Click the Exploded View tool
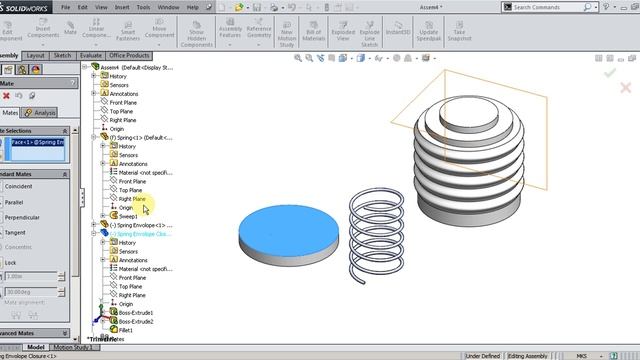The height and width of the screenshot is (360, 640). coord(343,31)
